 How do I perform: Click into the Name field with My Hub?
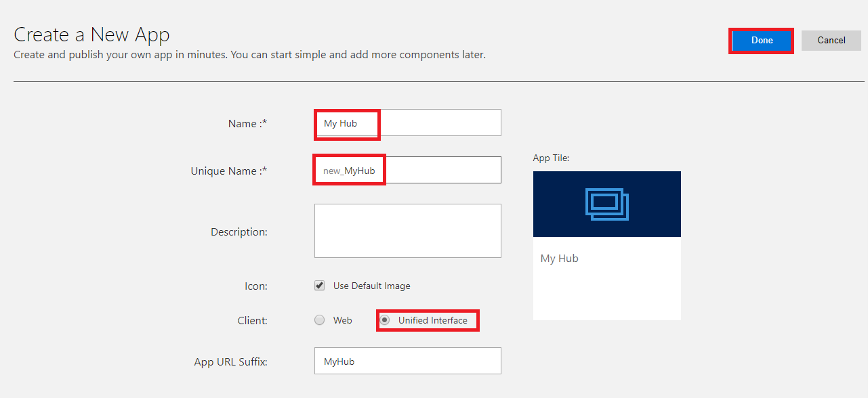[x=408, y=123]
